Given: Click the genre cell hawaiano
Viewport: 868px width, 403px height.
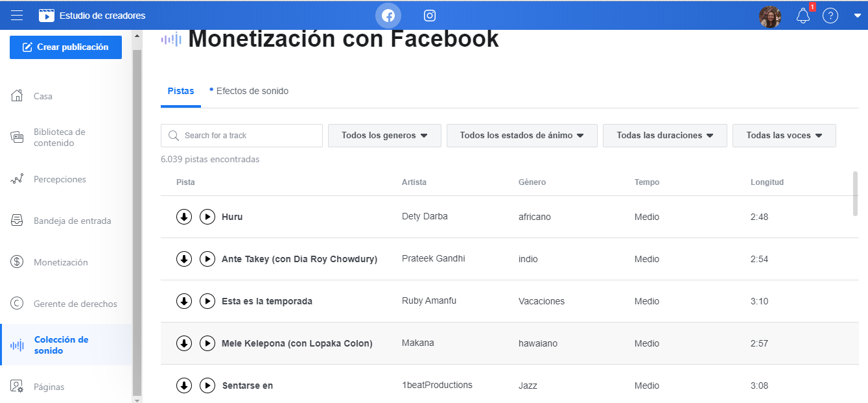Looking at the screenshot, I should [538, 343].
